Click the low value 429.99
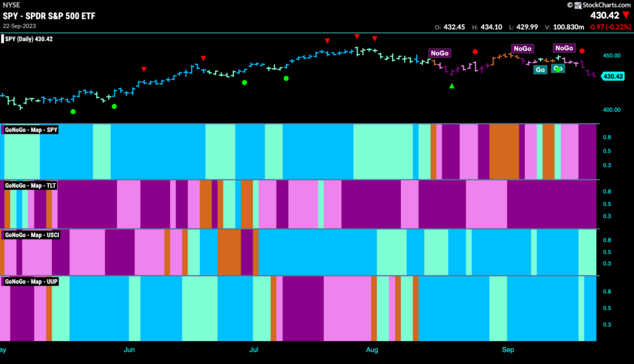The image size is (634, 364). (x=527, y=27)
